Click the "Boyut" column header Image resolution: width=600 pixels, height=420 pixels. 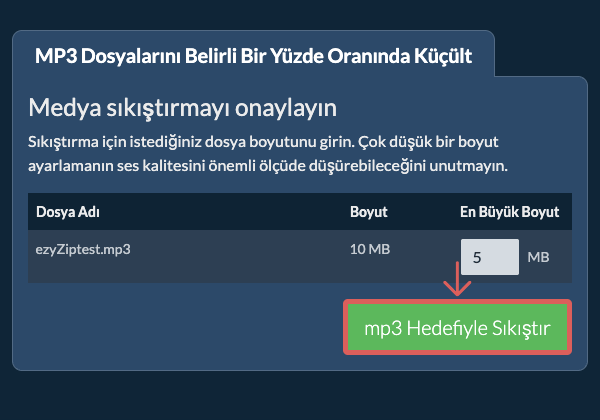coord(369,212)
